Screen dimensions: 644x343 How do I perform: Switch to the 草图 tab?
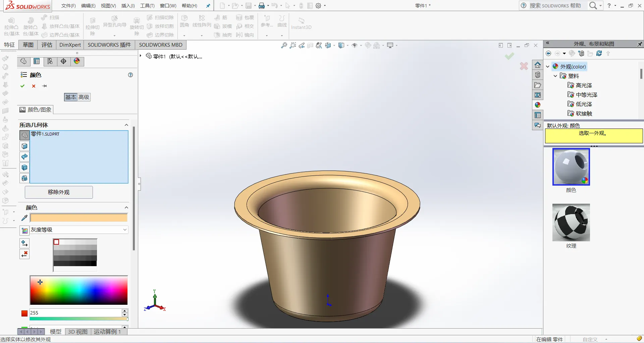[x=28, y=45]
